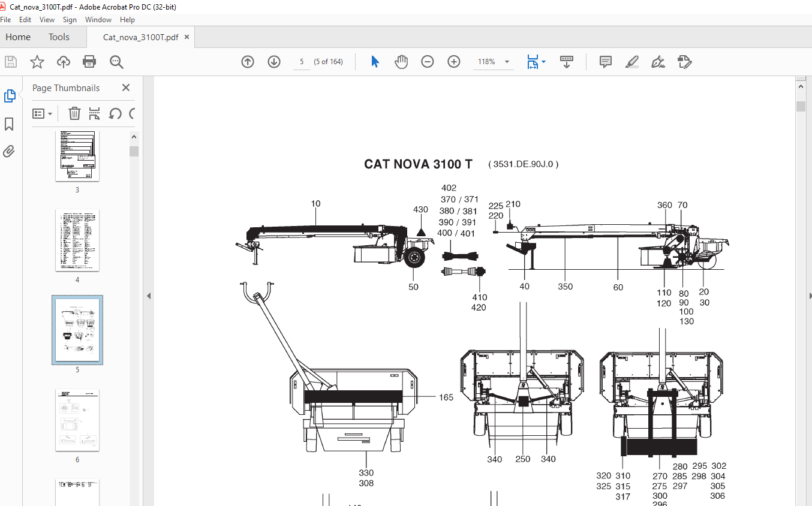
Task: Click the Stamp tool icon
Action: (685, 62)
